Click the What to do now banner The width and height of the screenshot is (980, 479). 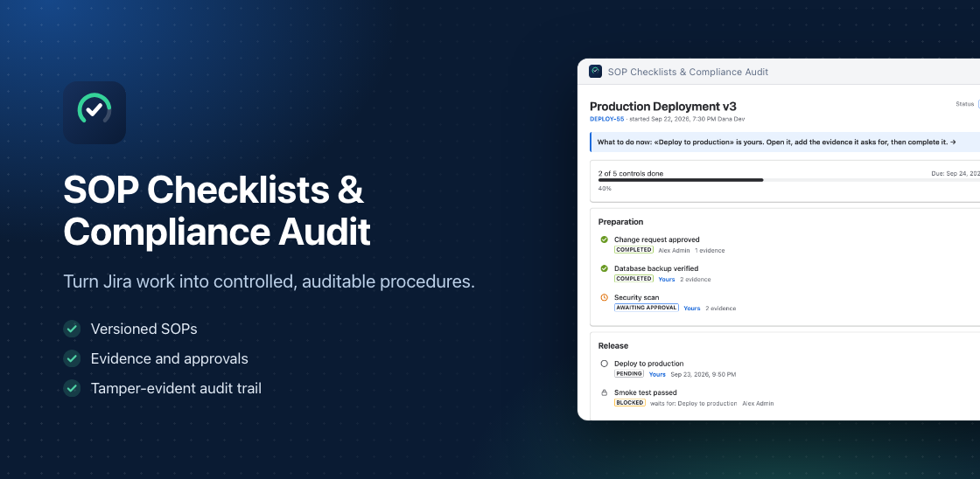coord(785,142)
